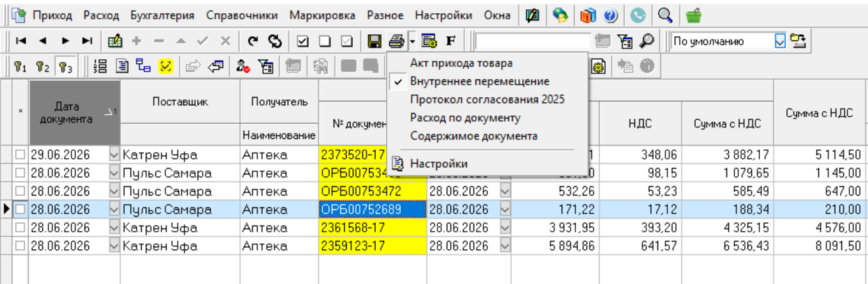Click the user with red mark icon
This screenshot has width=868, height=284.
click(243, 65)
